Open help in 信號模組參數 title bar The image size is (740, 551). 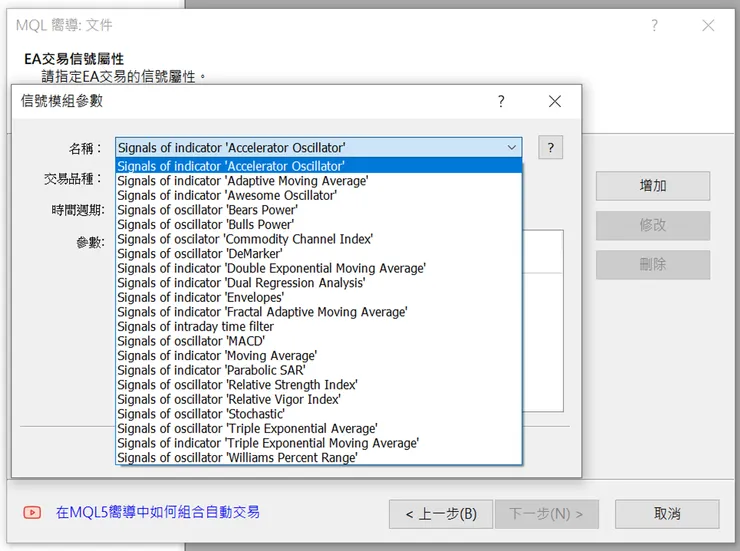coord(501,101)
